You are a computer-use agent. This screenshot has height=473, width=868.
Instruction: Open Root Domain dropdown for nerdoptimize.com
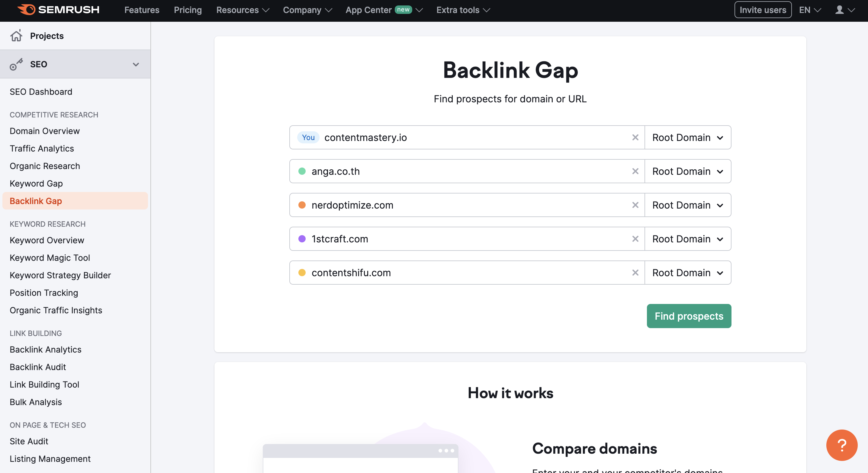pyautogui.click(x=688, y=205)
